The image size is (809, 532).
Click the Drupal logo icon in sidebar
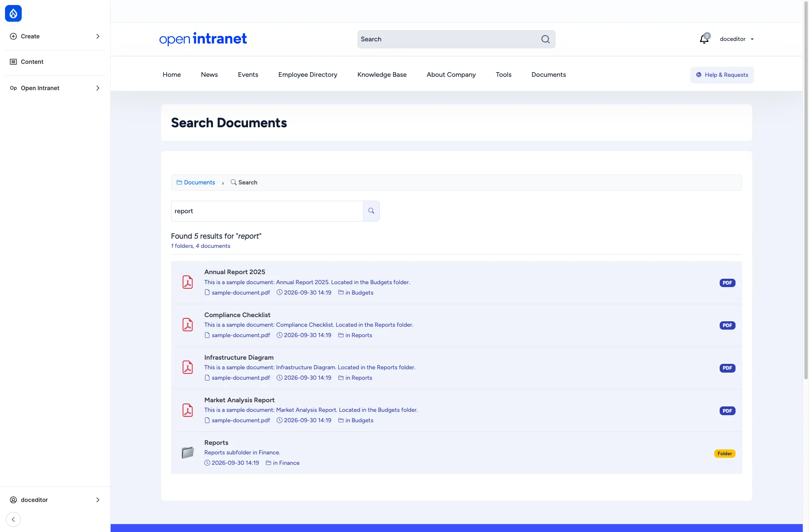coord(13,13)
